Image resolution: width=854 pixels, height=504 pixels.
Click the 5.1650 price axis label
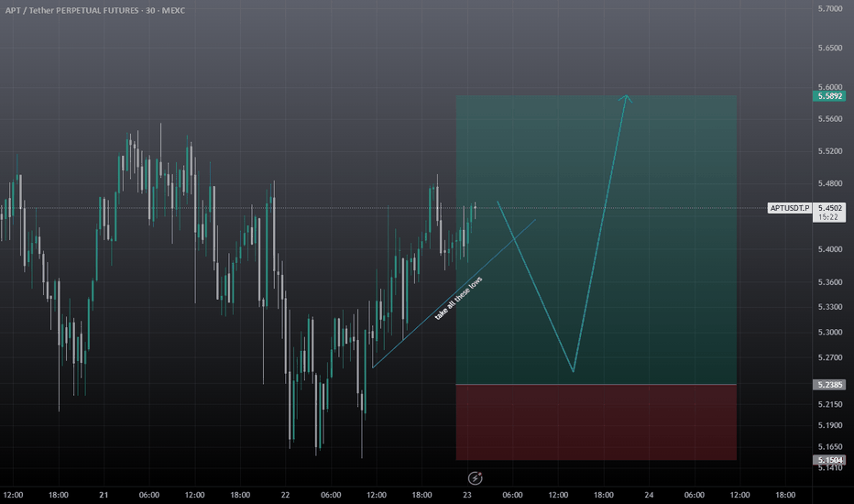pos(830,447)
